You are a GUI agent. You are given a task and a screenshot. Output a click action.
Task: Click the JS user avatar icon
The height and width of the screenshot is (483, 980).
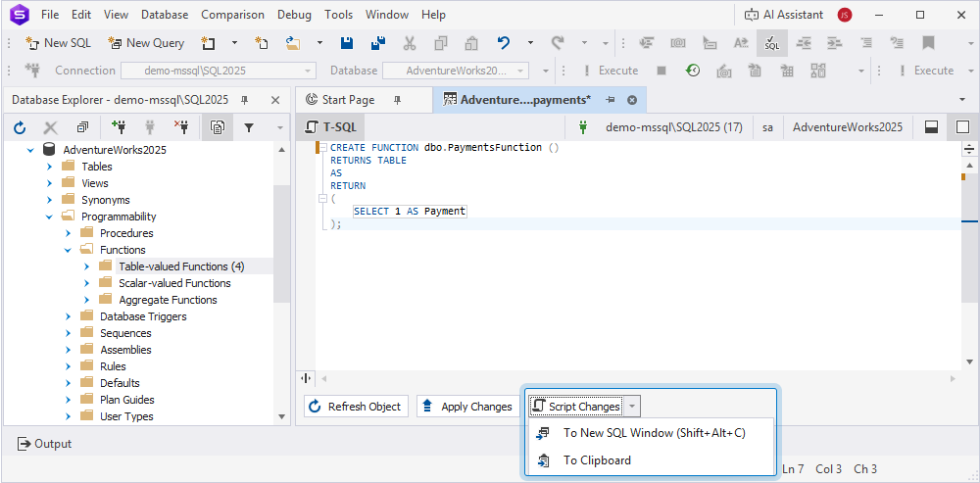point(845,15)
